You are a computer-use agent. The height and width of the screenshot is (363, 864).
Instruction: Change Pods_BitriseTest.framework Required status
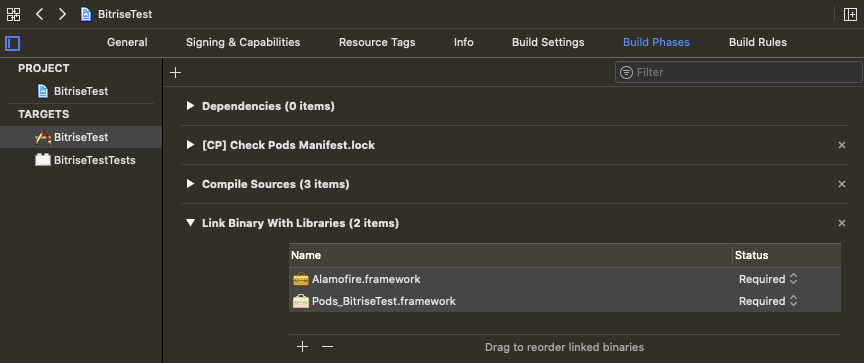[768, 301]
